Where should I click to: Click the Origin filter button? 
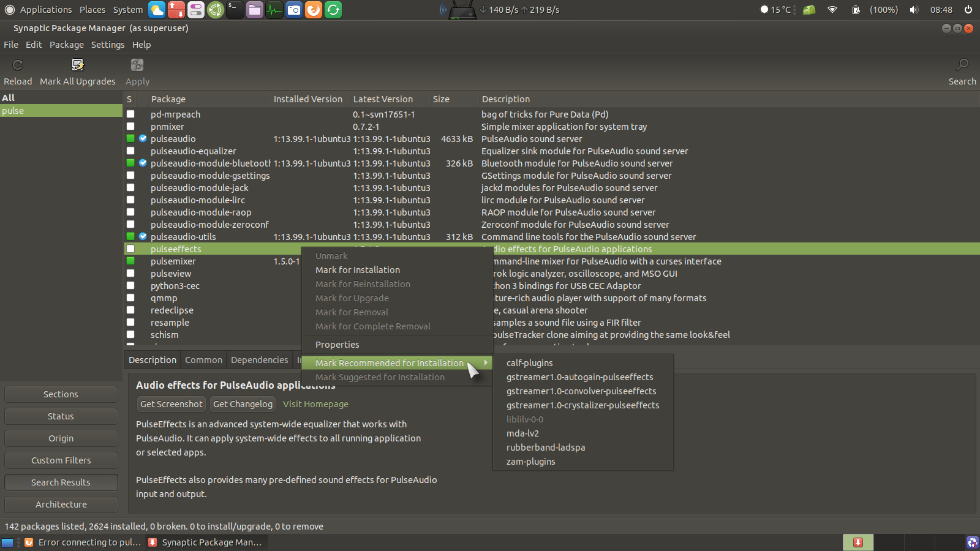pos(61,438)
